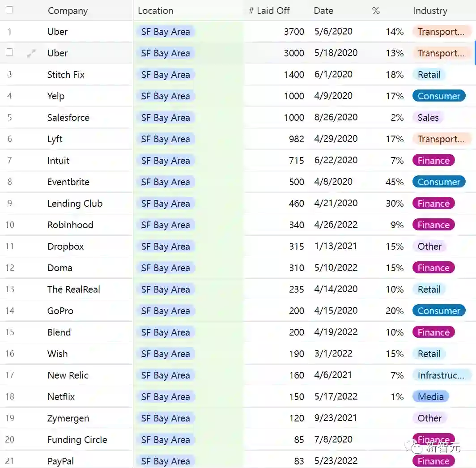Click the Industry column header
This screenshot has height=468, width=476.
[430, 11]
